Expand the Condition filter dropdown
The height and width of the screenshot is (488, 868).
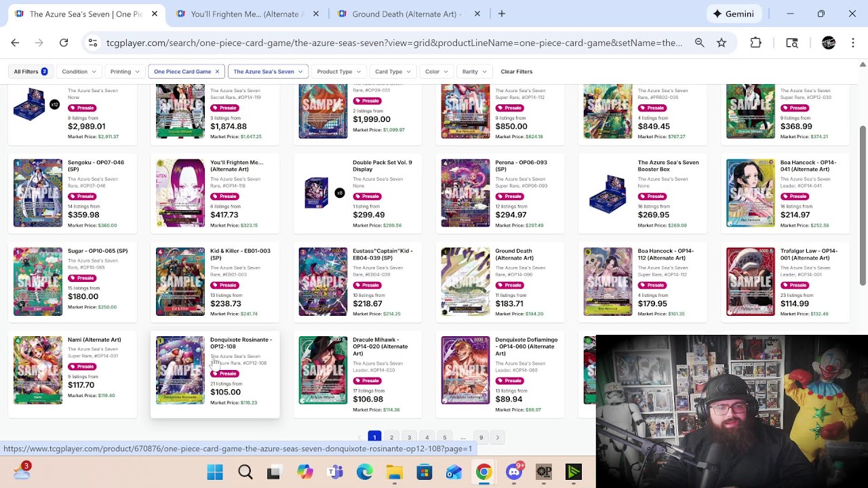79,71
